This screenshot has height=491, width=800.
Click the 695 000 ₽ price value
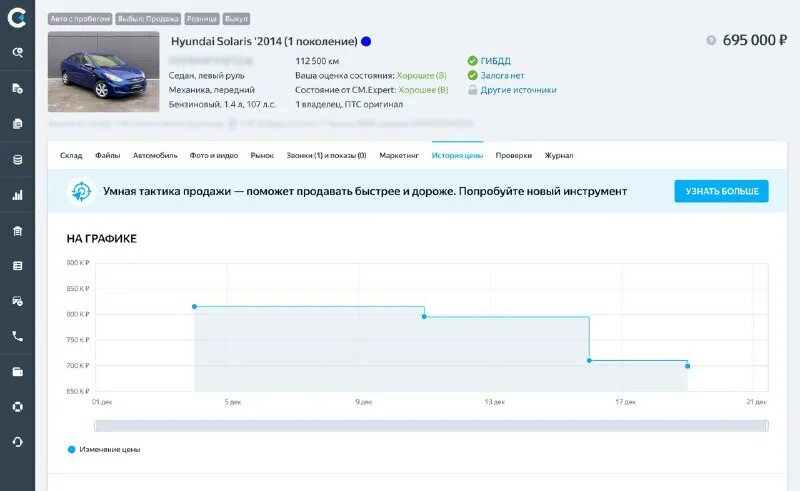pyautogui.click(x=755, y=40)
